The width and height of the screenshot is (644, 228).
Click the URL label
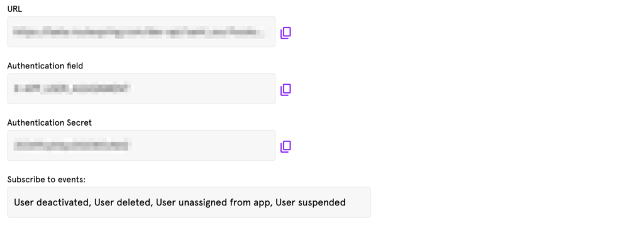(15, 9)
